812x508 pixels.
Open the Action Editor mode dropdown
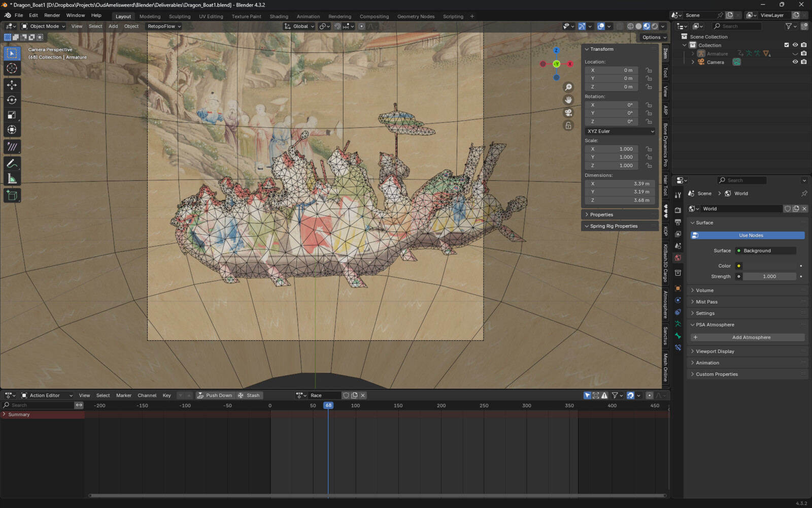point(47,396)
